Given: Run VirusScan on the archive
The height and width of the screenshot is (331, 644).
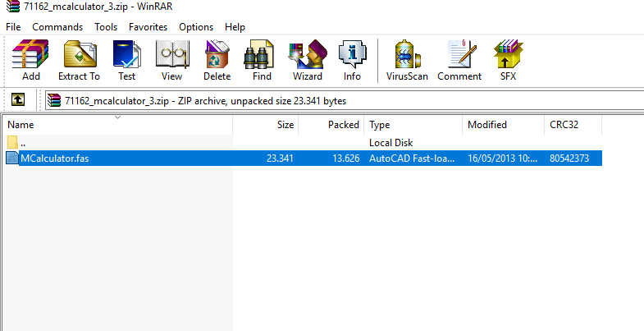Looking at the screenshot, I should (x=407, y=61).
